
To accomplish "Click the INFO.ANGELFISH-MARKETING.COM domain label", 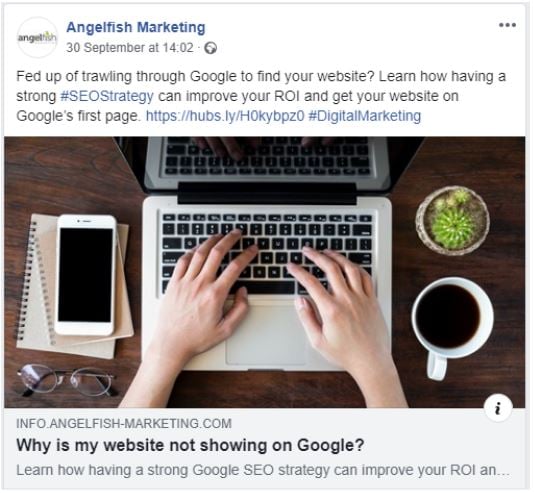I will 124,424.
